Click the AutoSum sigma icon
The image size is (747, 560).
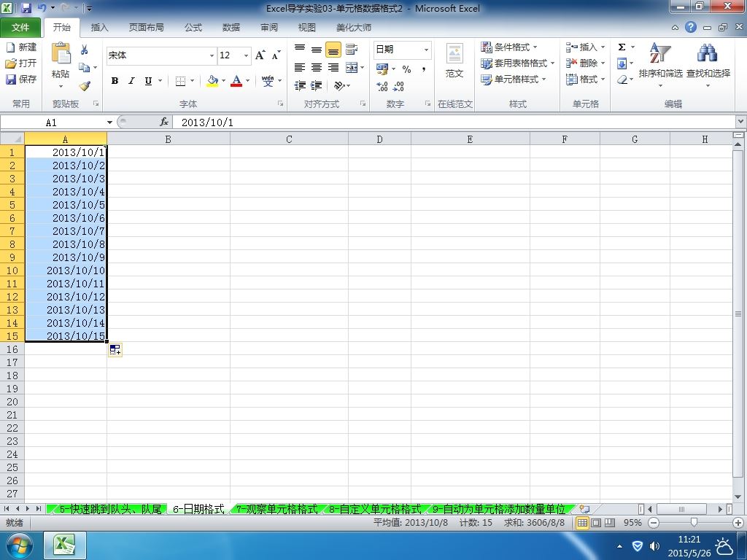pyautogui.click(x=622, y=47)
